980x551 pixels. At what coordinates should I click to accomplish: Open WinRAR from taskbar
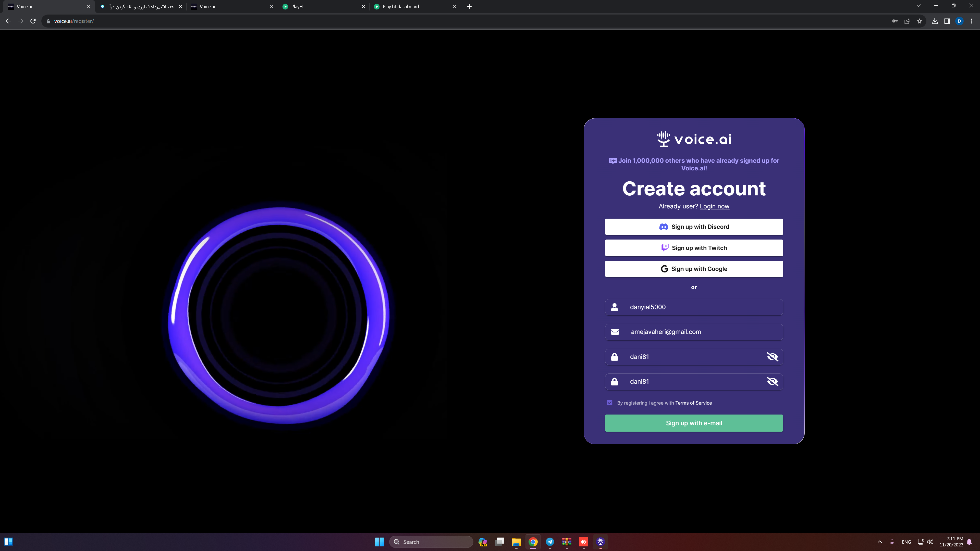[x=567, y=542]
